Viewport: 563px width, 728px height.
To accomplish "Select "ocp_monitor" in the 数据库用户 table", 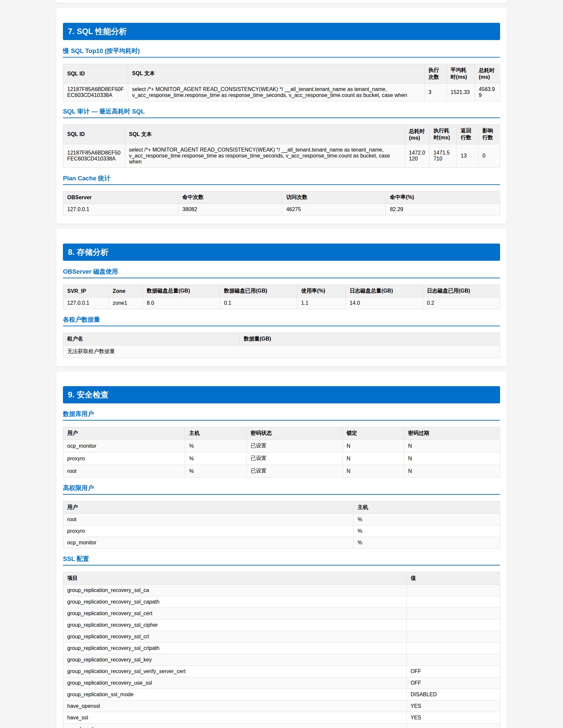I will click(x=82, y=446).
